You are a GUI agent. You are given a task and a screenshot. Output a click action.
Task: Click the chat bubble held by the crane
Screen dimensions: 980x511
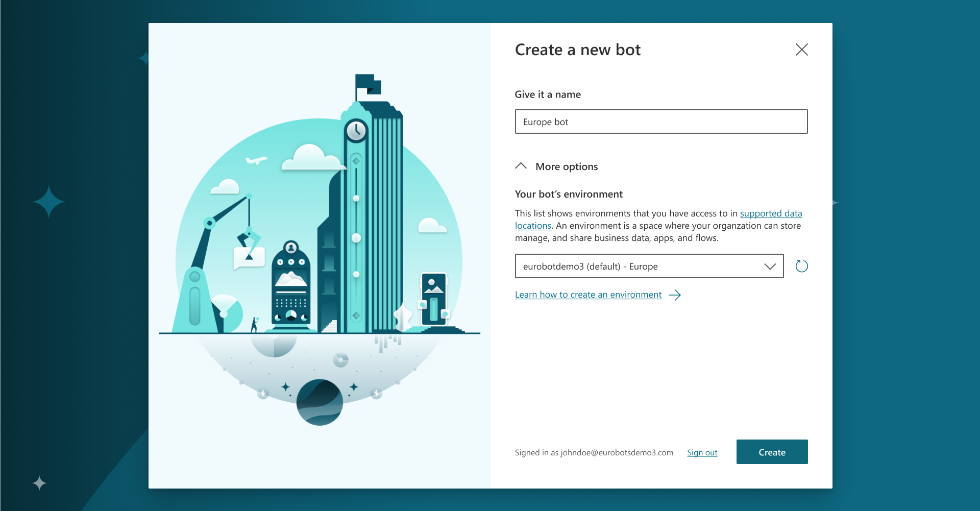tap(249, 258)
